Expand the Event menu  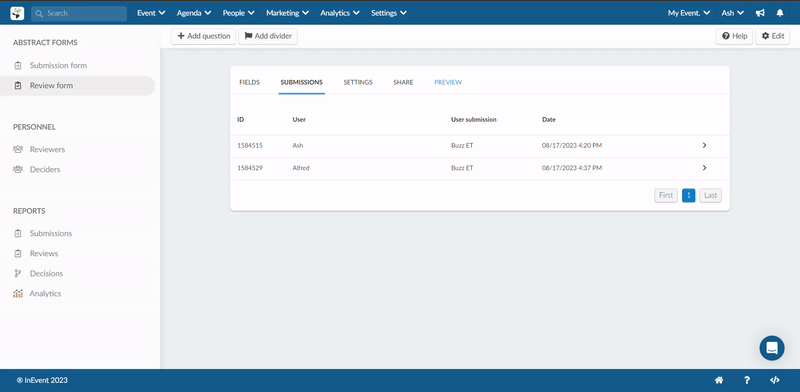tap(152, 13)
